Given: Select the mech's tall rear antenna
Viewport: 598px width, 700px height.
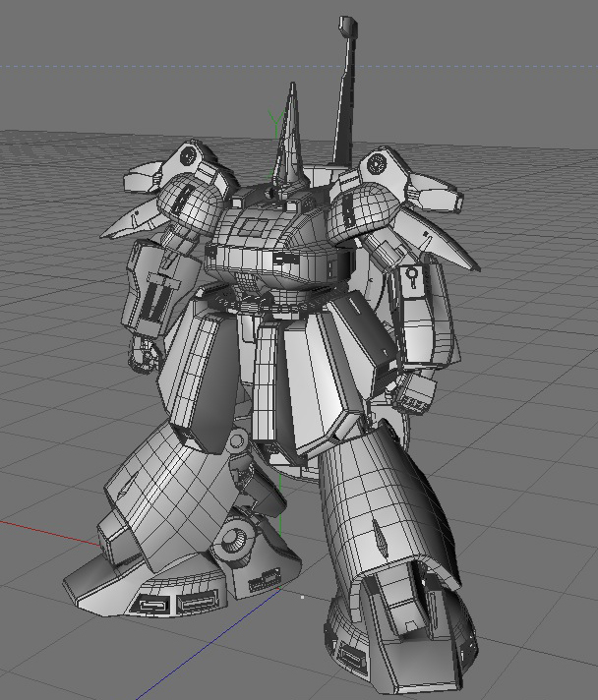Looking at the screenshot, I should [x=345, y=90].
